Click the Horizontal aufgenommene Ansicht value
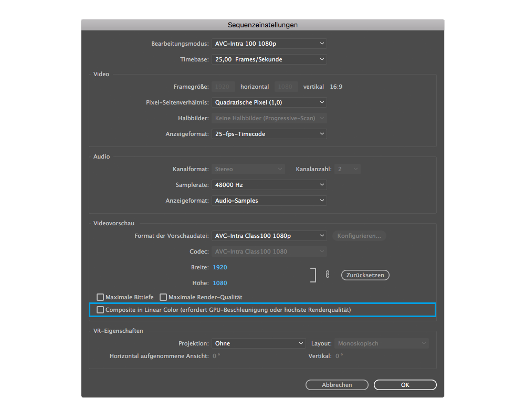Image resolution: width=525 pixels, height=420 pixels. [216, 356]
